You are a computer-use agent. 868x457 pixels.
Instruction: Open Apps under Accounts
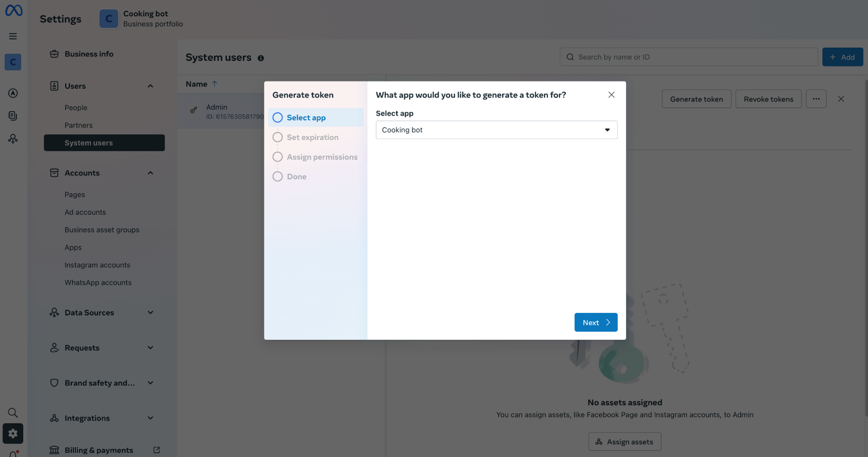pos(73,247)
